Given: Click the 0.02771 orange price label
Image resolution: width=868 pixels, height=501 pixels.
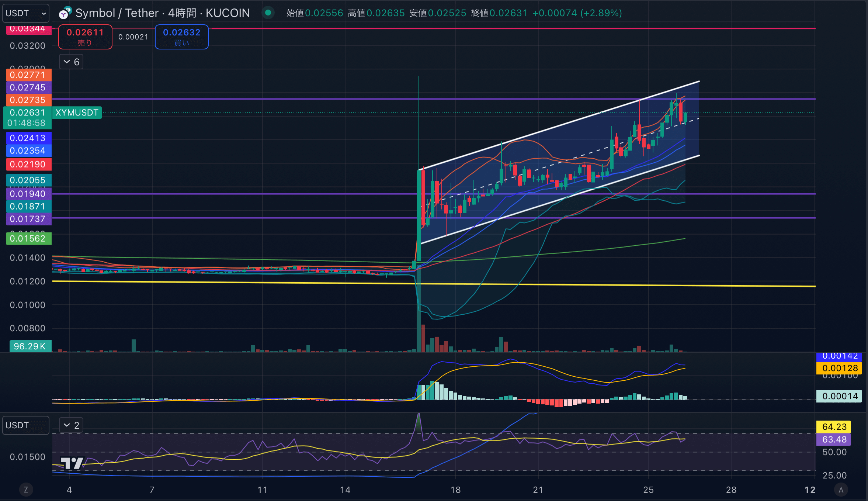Looking at the screenshot, I should pyautogui.click(x=28, y=75).
